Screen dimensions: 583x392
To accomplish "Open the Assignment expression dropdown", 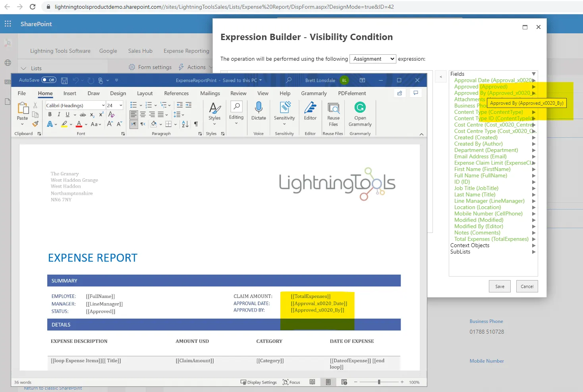I will 372,59.
